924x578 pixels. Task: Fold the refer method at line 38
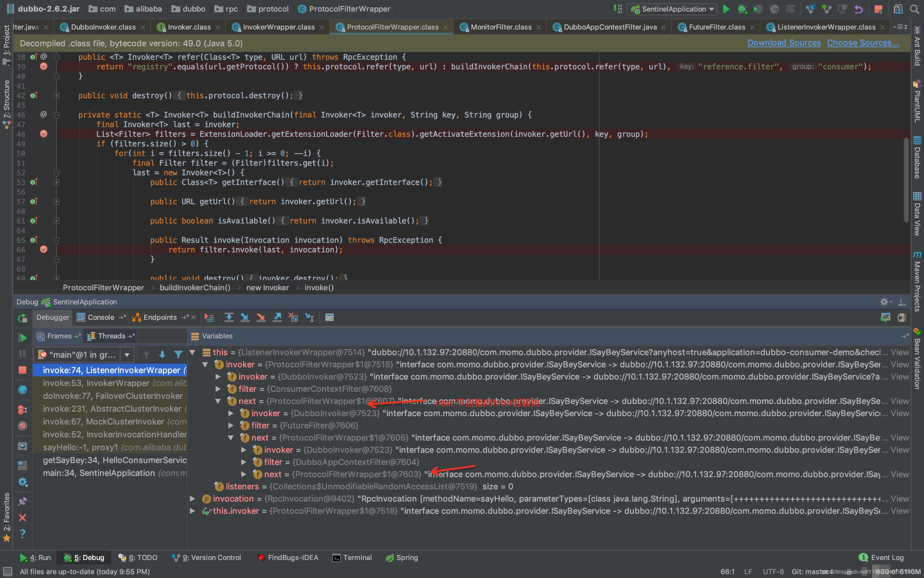pyautogui.click(x=56, y=57)
